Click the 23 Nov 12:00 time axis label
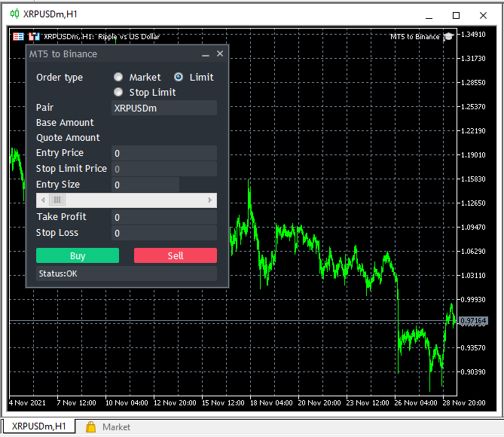This screenshot has width=504, height=437. click(368, 403)
